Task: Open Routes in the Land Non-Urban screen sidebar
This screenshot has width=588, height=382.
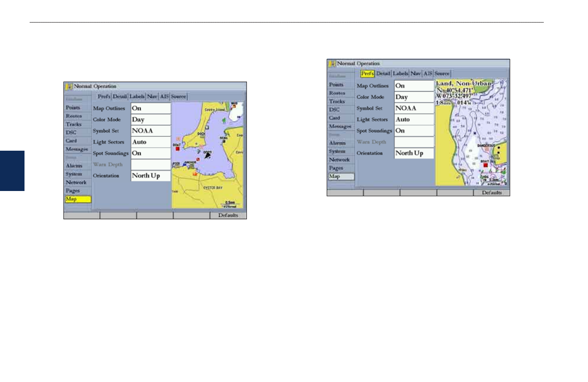Action: [x=341, y=93]
